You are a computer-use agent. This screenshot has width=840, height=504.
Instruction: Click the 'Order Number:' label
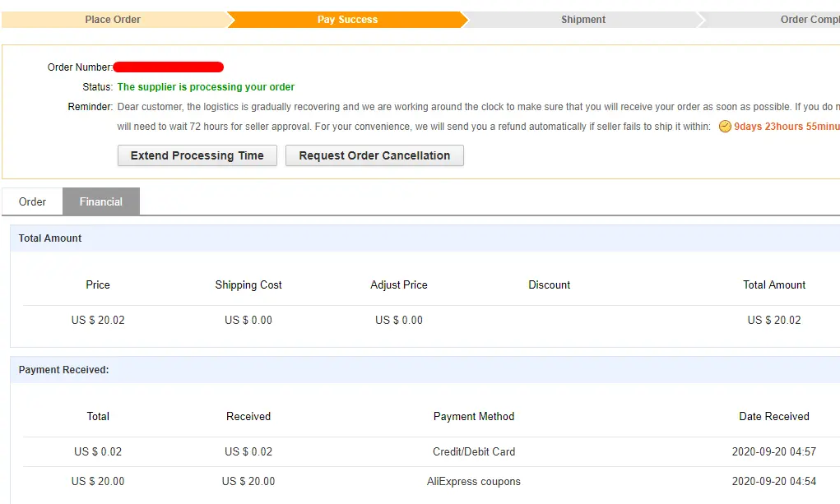pos(80,67)
